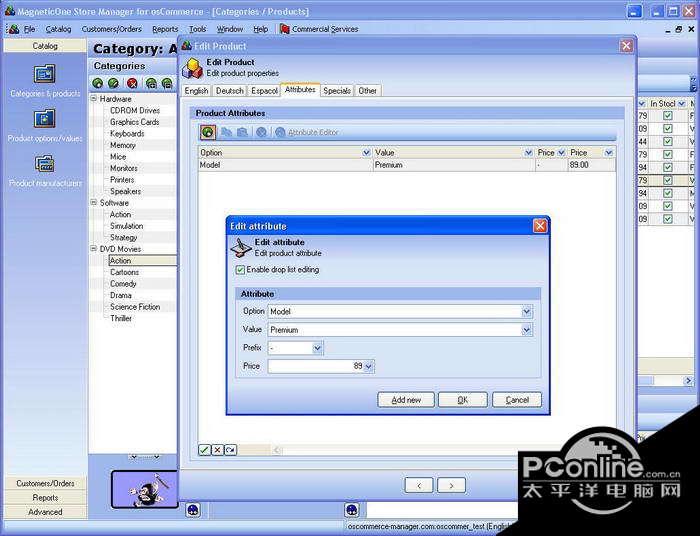Click the Commercial Services red icon
Screen dimensions: 700x536
coord(284,29)
